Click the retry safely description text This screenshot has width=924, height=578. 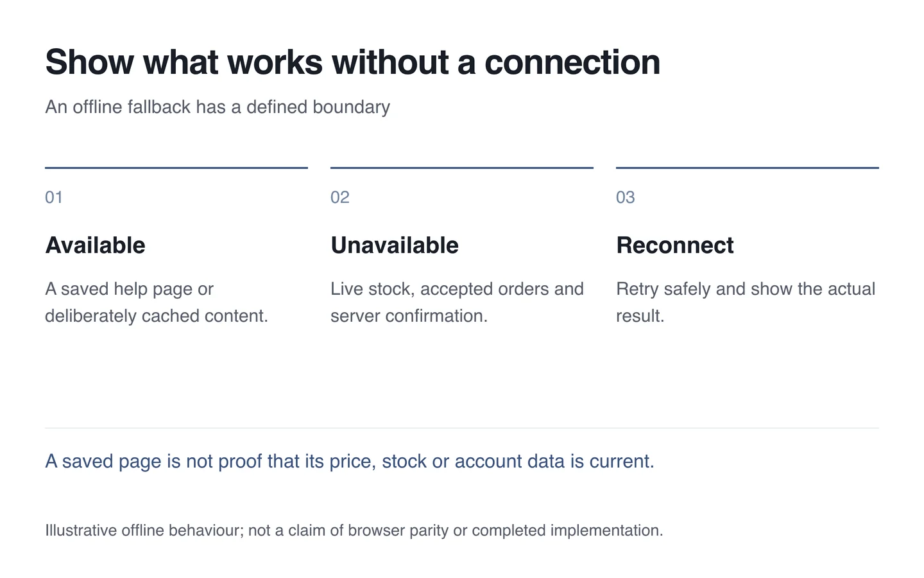click(x=746, y=302)
